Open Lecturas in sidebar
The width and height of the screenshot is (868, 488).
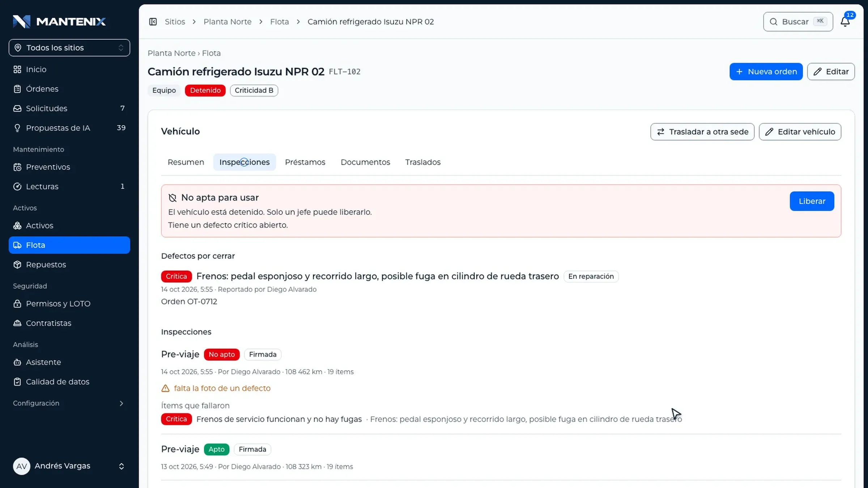point(69,187)
